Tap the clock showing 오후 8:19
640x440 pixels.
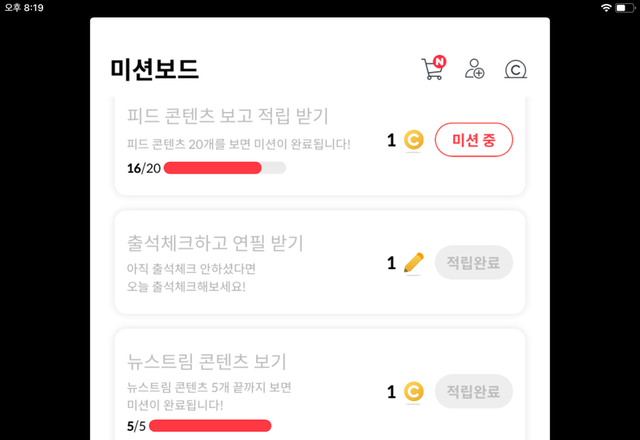pos(26,8)
